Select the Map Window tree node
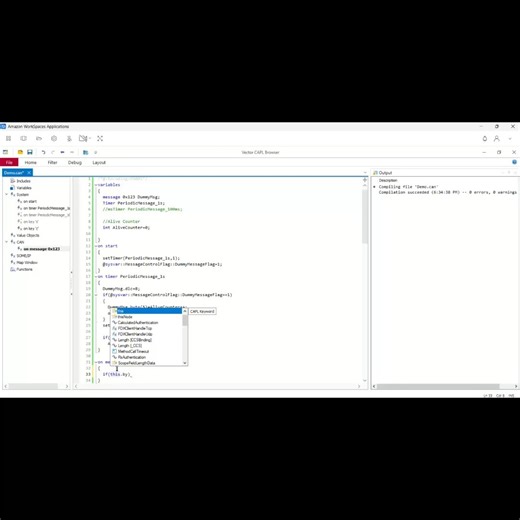Screen dimensions: 520x520 coord(27,262)
